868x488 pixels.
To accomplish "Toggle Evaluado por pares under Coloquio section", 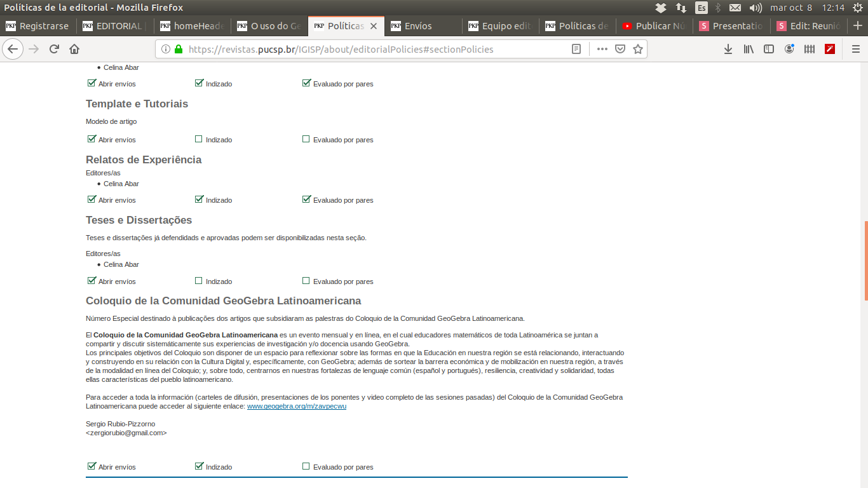I will 306,466.
